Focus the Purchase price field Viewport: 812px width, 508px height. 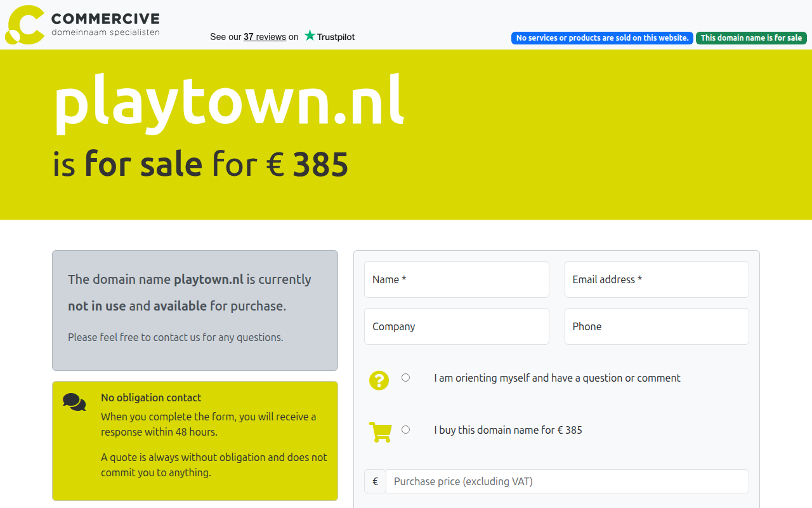[x=567, y=481]
